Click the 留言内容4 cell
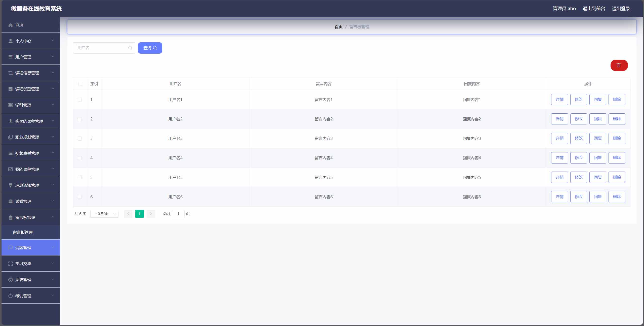The height and width of the screenshot is (326, 644). (x=324, y=158)
